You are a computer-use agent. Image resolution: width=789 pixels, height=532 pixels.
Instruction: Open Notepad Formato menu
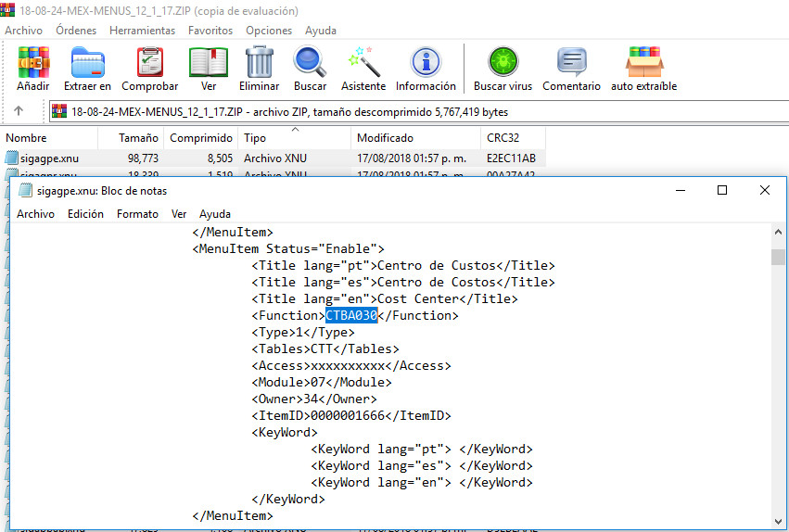137,214
